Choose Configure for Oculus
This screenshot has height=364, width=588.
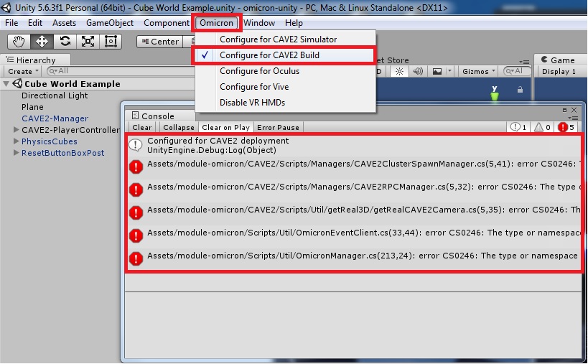point(285,71)
